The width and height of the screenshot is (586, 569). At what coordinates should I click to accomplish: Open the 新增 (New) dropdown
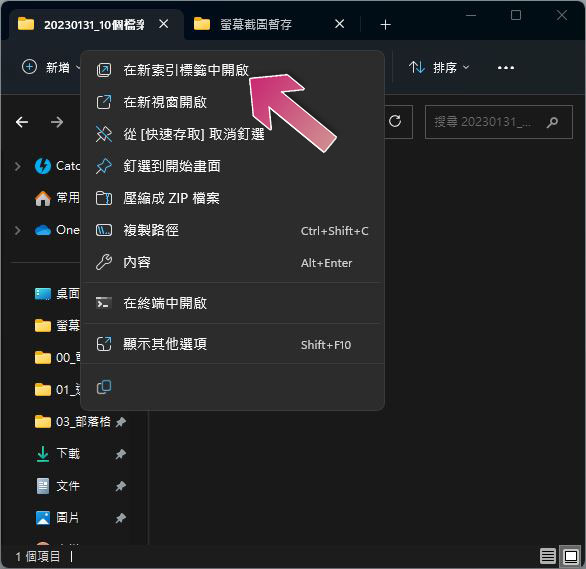pos(51,68)
